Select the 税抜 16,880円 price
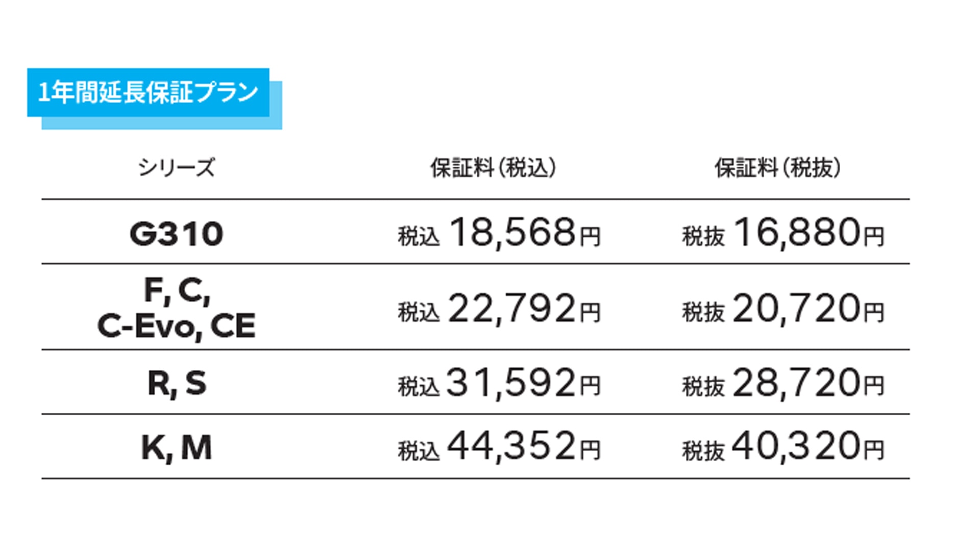The width and height of the screenshot is (980, 551). [783, 233]
